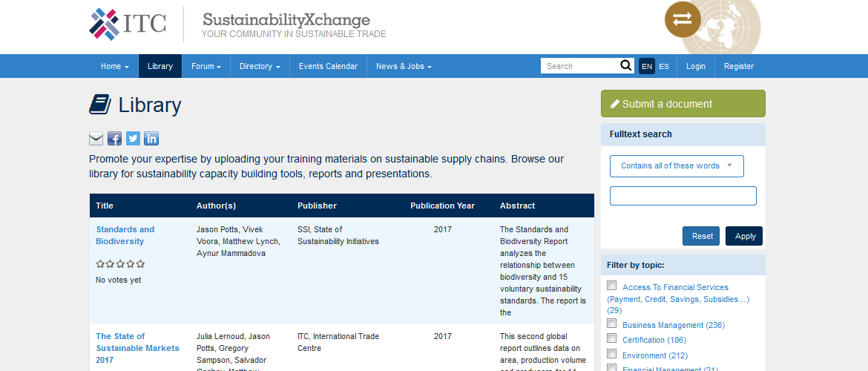Click the ITC logo
This screenshot has height=371, width=868.
(128, 24)
